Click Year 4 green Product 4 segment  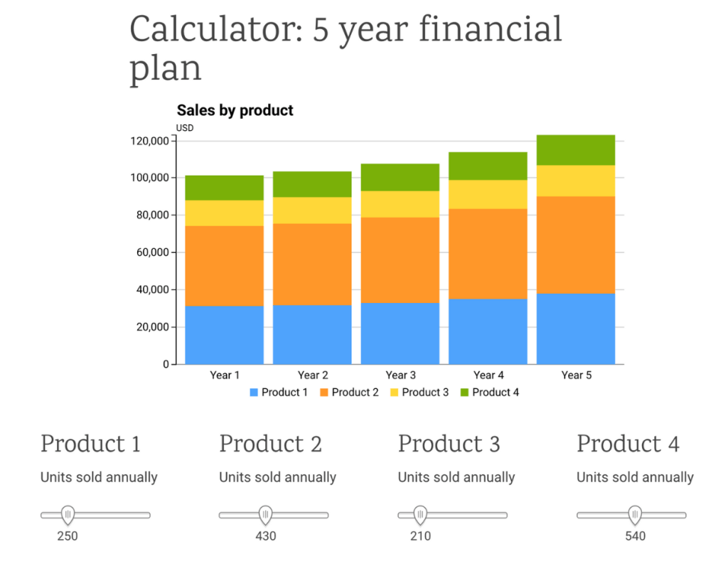point(488,166)
